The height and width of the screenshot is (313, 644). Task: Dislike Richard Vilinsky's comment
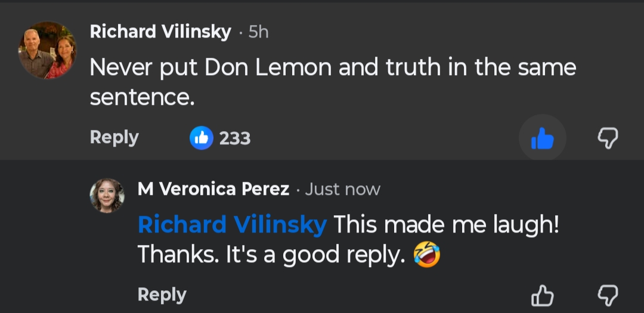608,139
